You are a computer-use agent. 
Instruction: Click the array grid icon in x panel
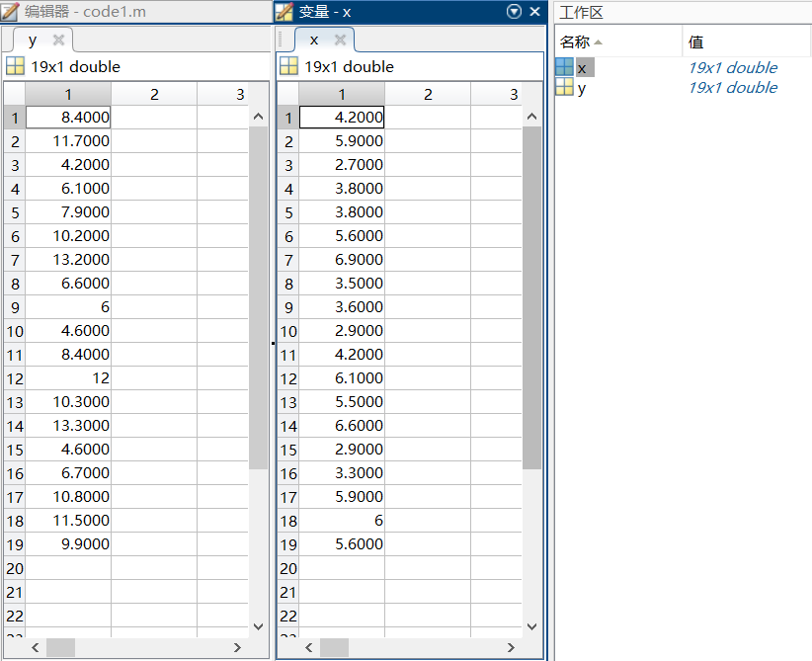tap(288, 66)
